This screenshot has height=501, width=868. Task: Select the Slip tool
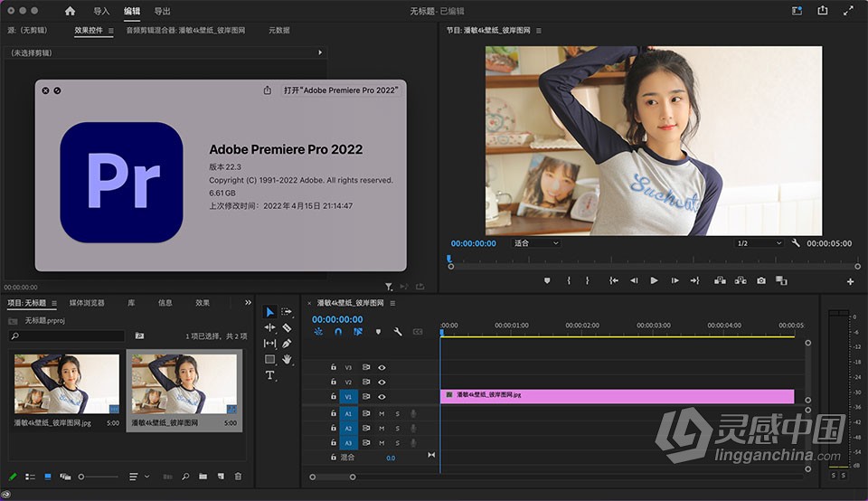269,344
